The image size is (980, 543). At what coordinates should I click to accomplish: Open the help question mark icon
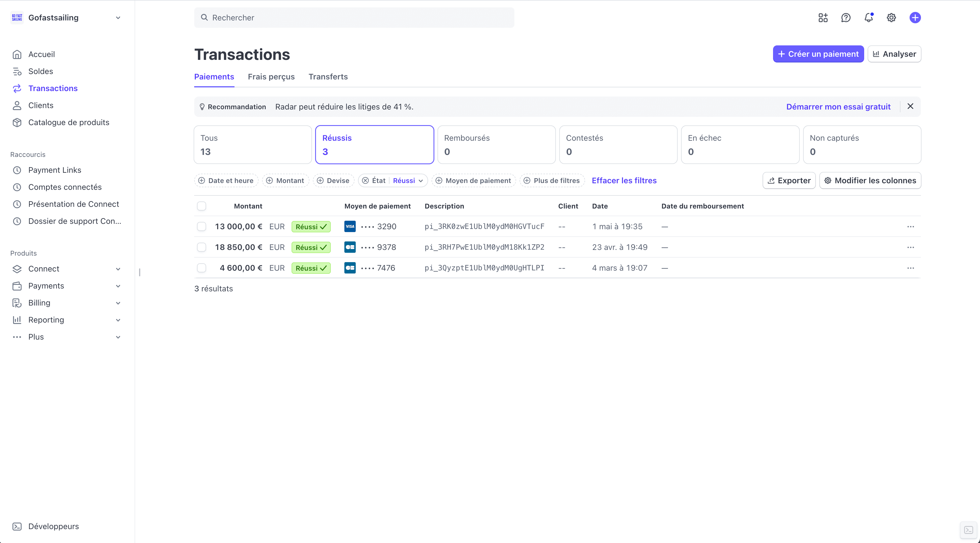pyautogui.click(x=846, y=18)
